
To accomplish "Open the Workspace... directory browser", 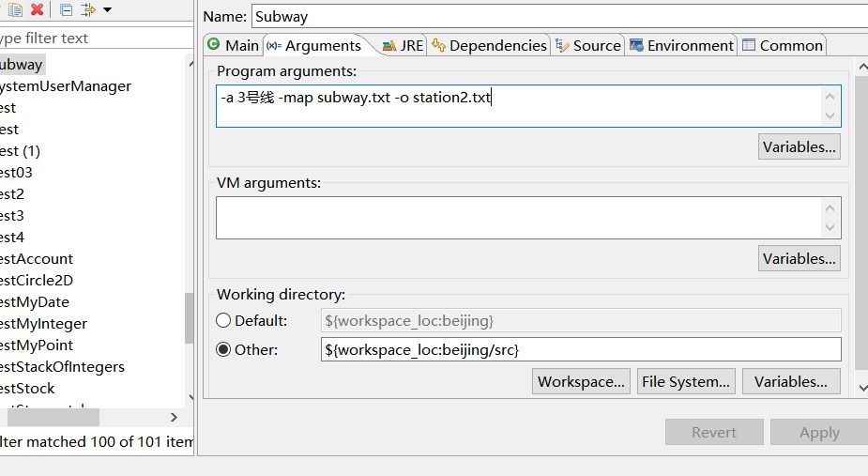I will [581, 381].
